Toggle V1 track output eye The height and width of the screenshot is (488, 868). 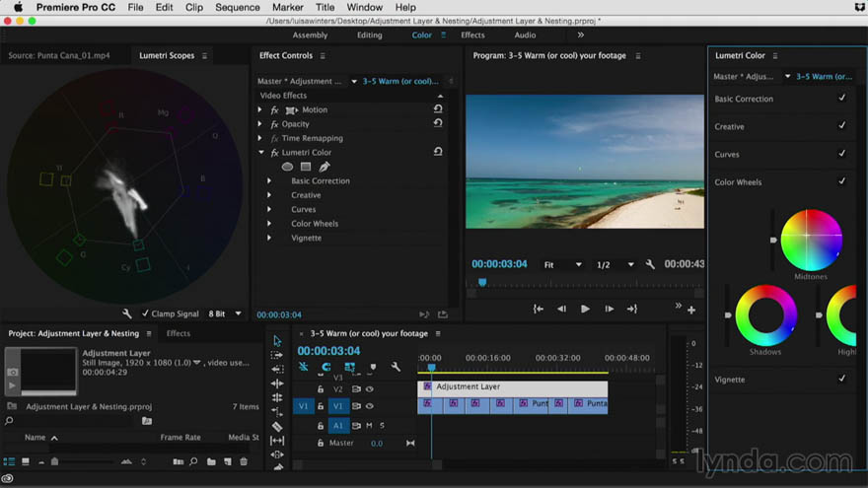pos(370,406)
